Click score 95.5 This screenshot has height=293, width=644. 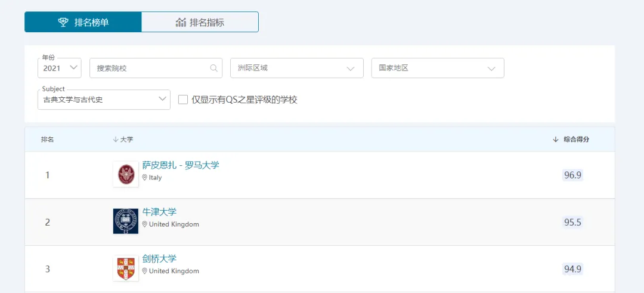[572, 223]
